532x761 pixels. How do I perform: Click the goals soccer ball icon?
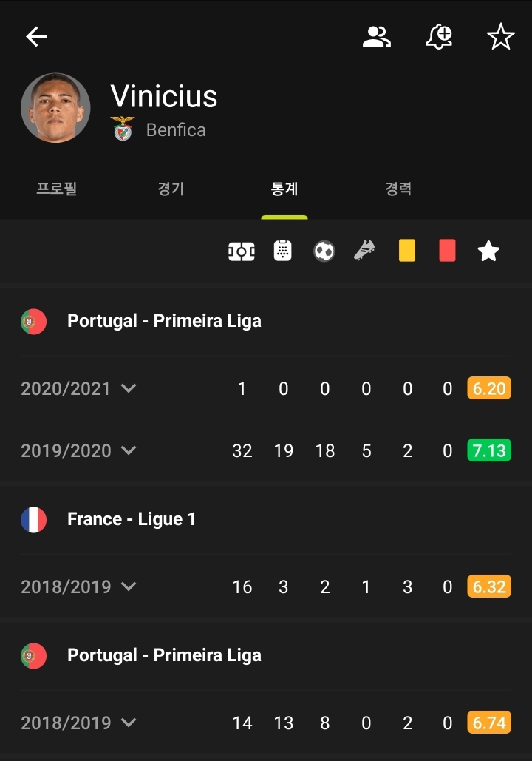[324, 251]
